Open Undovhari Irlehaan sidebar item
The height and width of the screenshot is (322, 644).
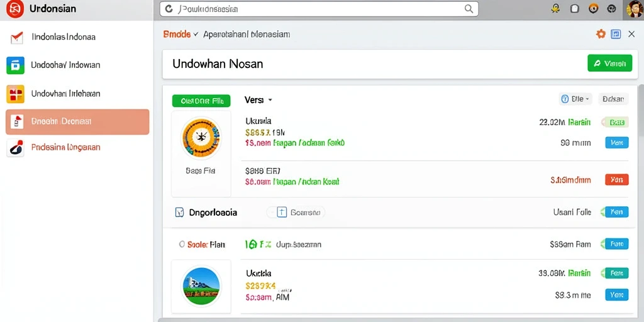pyautogui.click(x=77, y=94)
